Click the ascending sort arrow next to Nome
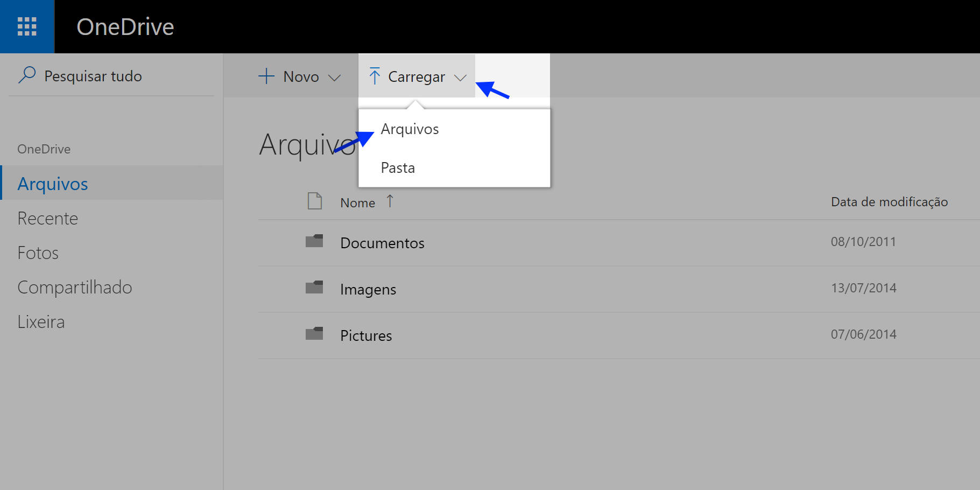This screenshot has height=490, width=980. pyautogui.click(x=390, y=201)
